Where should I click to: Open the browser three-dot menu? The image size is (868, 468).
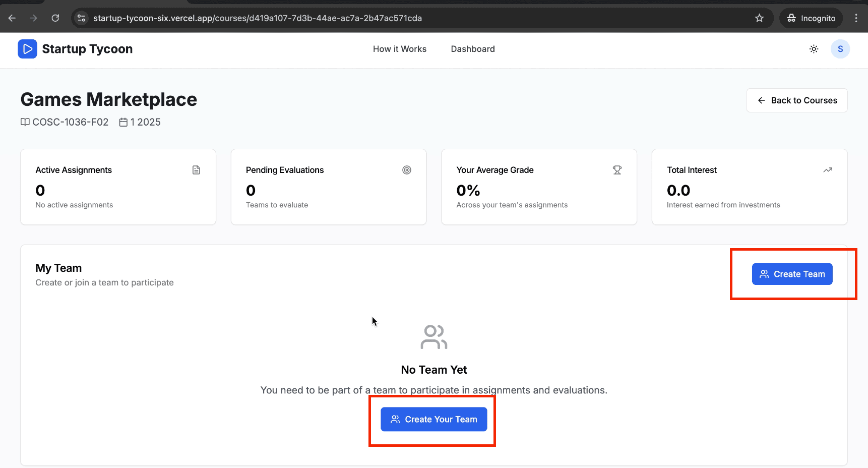tap(856, 18)
